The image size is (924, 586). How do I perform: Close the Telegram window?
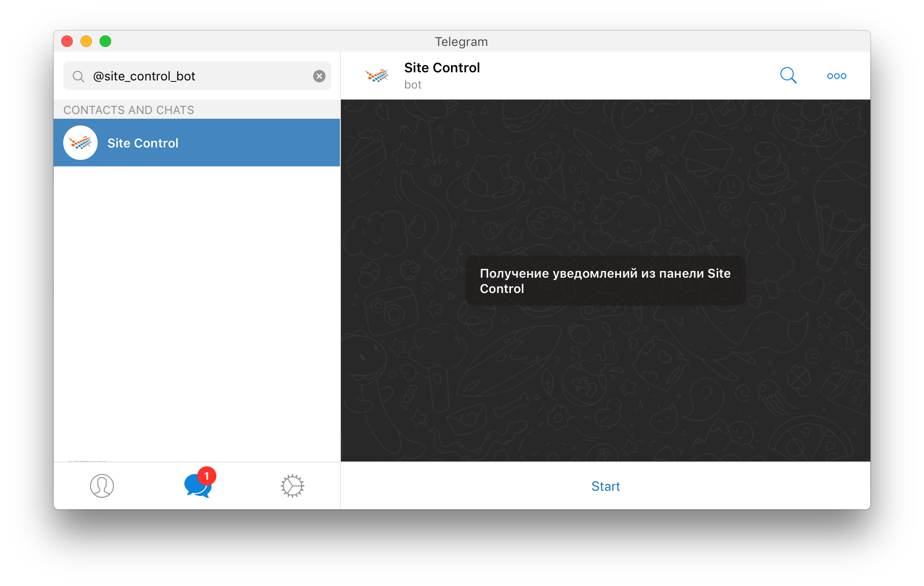tap(67, 42)
